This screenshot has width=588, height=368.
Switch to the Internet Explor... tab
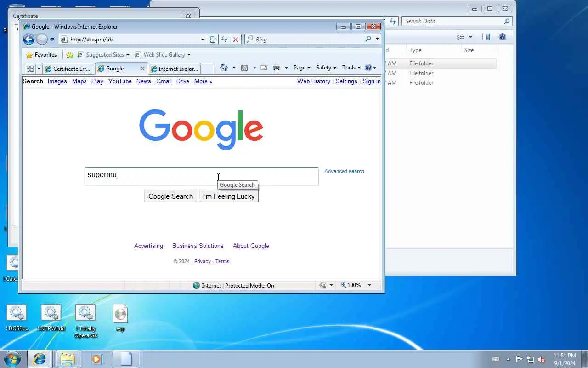tap(174, 69)
